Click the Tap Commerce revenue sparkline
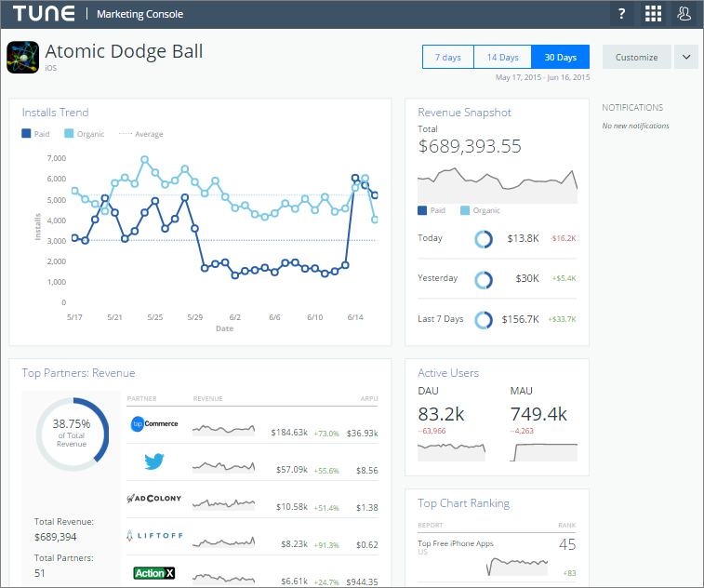The height and width of the screenshot is (588, 704). (x=223, y=430)
